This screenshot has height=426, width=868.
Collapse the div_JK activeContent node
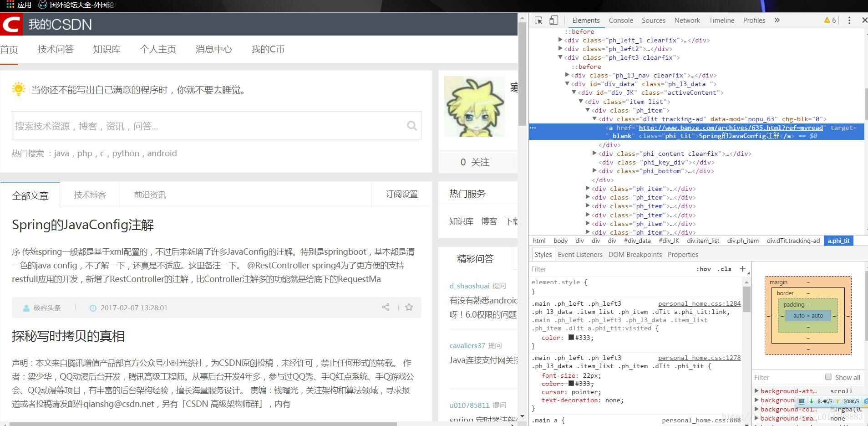(574, 92)
